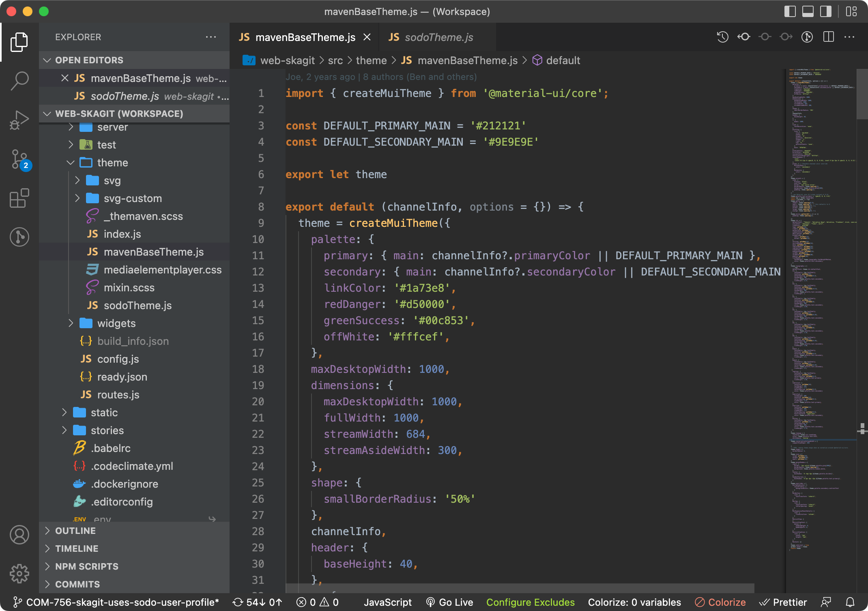
Task: Change JavaScript language mode
Action: coord(387,602)
